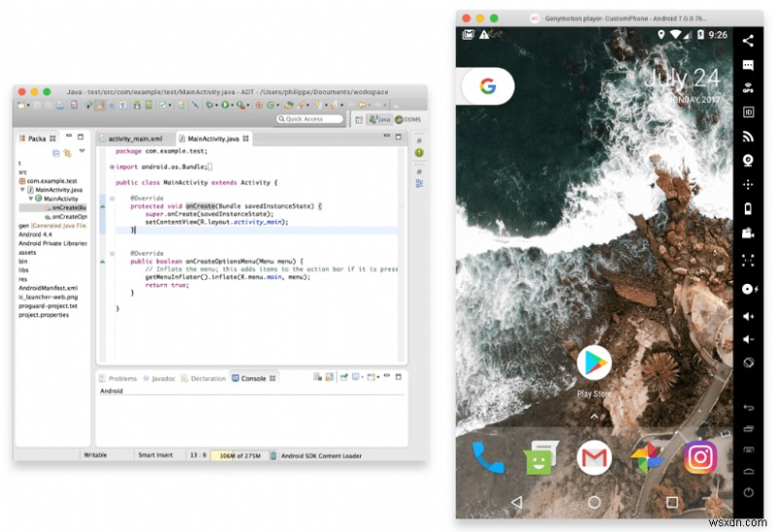778x532 pixels.
Task: Increase volume in Genymotion sidebar
Action: point(748,316)
